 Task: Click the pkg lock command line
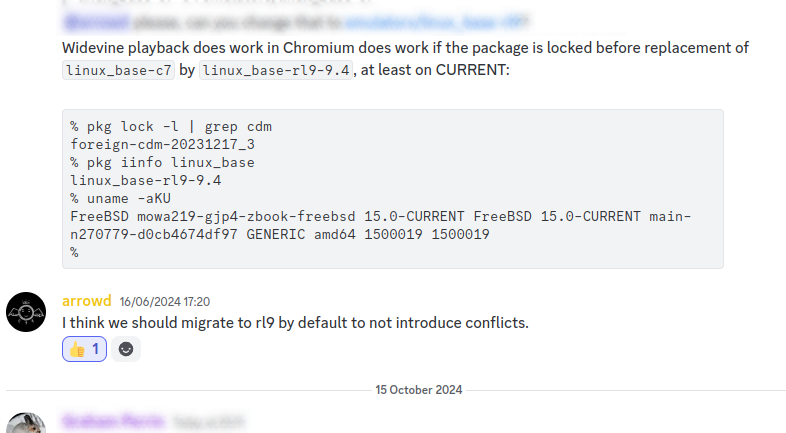coord(171,127)
